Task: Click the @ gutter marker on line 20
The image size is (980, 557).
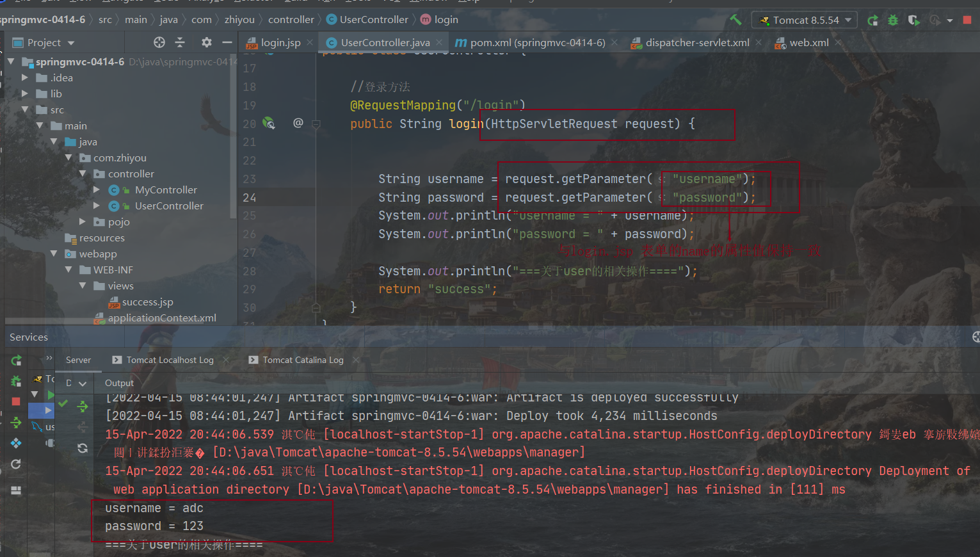Action: click(x=298, y=122)
